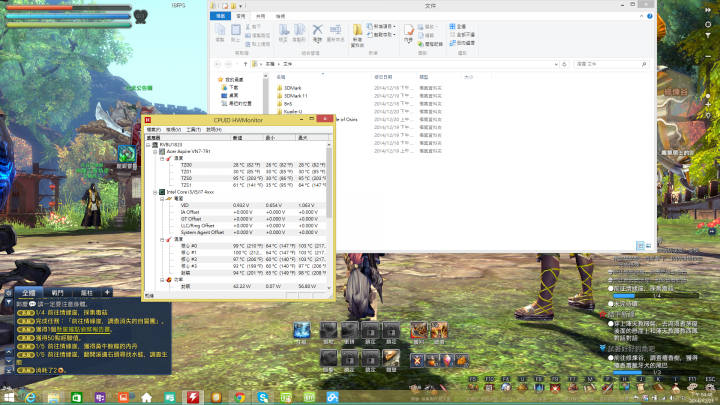
Task: Click Invert Selection (反向選擇) in the ribbon
Action: (x=462, y=43)
